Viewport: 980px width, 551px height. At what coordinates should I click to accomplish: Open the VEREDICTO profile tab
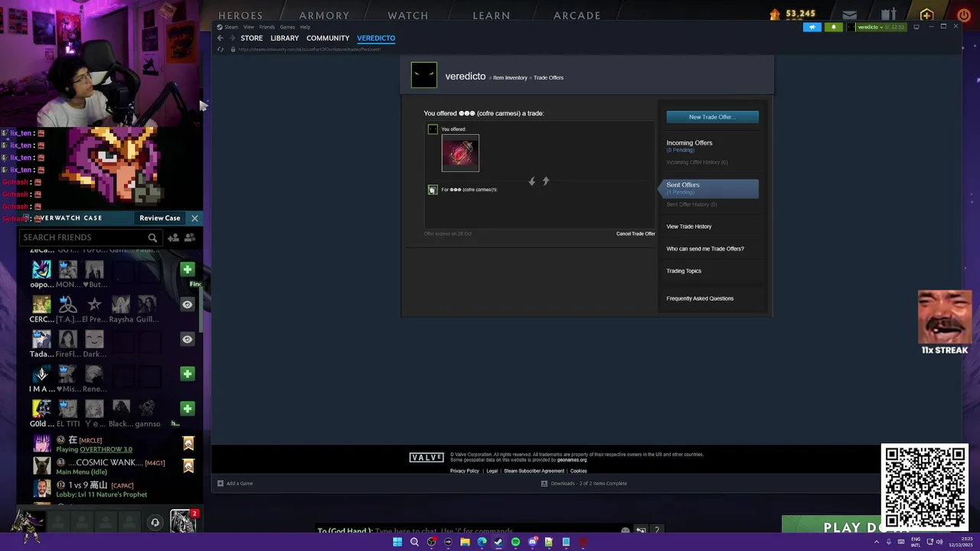coord(376,38)
